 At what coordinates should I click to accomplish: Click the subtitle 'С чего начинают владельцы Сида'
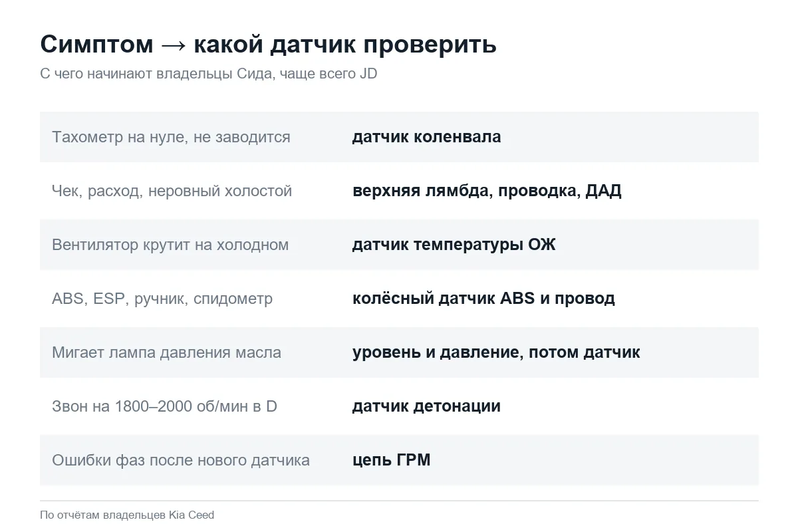pos(208,74)
